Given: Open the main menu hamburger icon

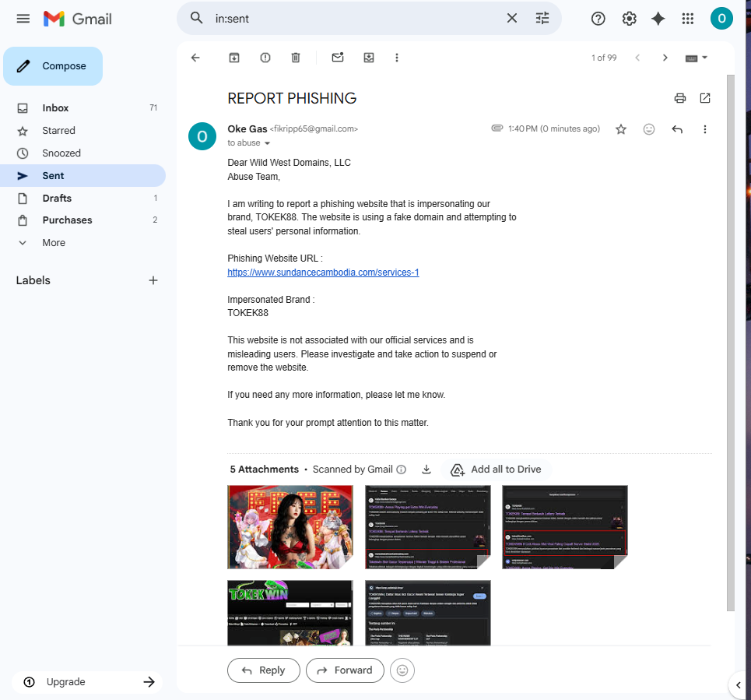Looking at the screenshot, I should pos(23,19).
